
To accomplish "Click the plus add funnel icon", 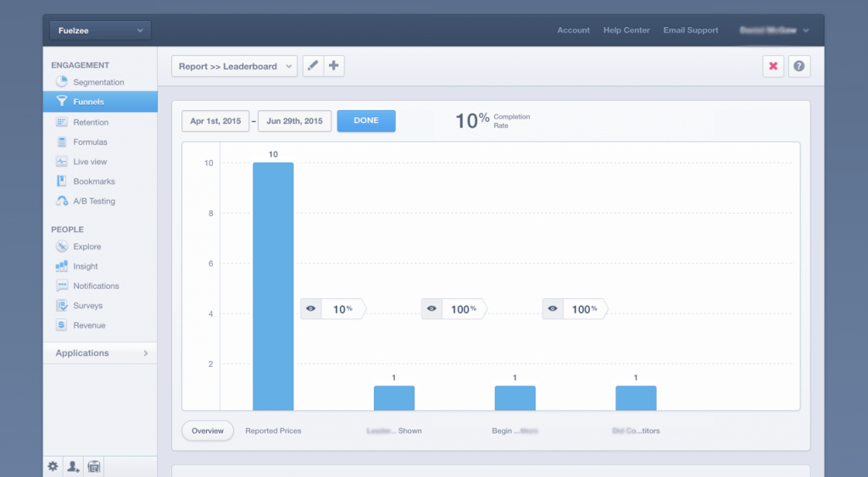I will (x=334, y=66).
